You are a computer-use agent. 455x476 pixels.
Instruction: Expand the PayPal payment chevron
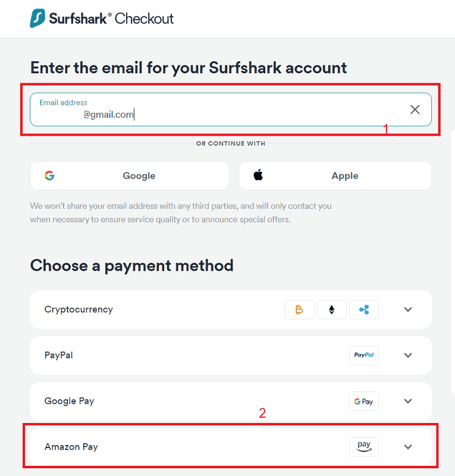tap(408, 355)
